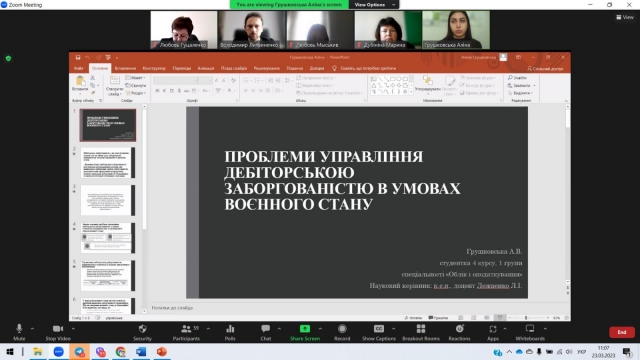640x360 pixels.
Task: Open the Layout (Макет) dropdown
Action: [x=136, y=78]
